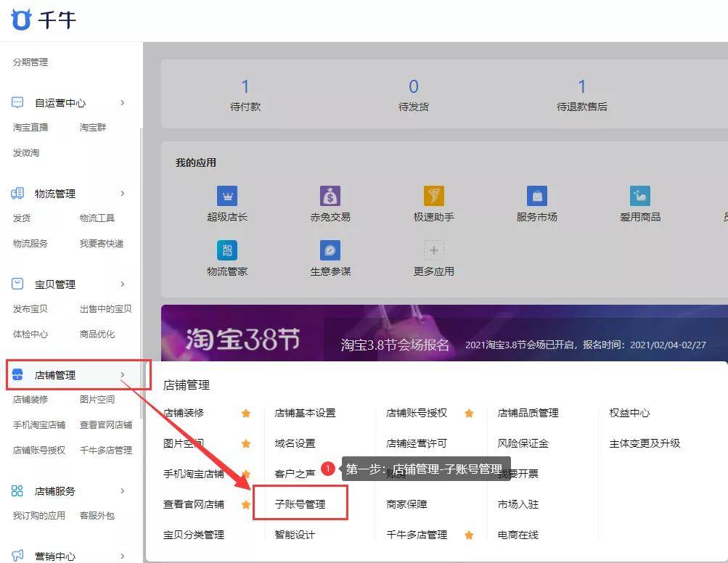Expand the 宝贝管理 section arrow
728x563 pixels.
pyautogui.click(x=123, y=284)
